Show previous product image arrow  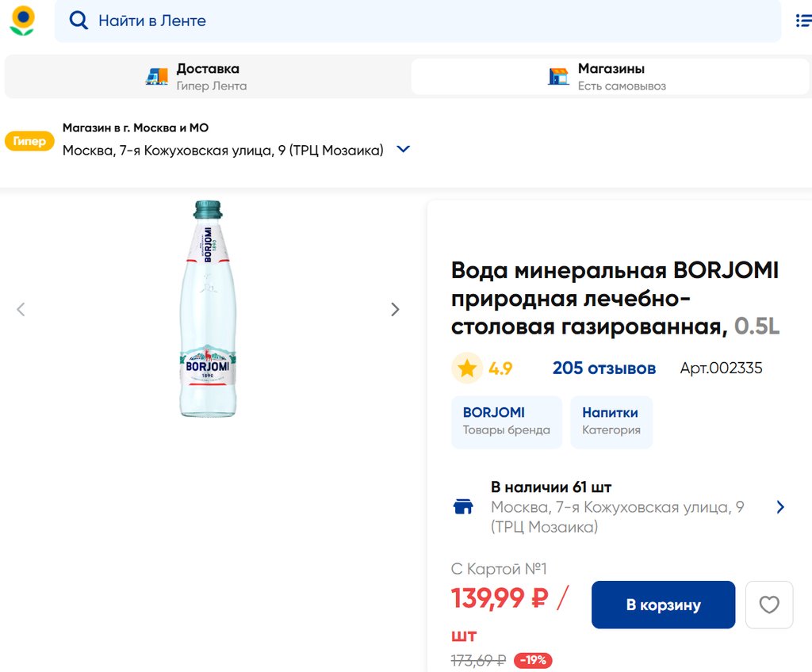pyautogui.click(x=21, y=310)
